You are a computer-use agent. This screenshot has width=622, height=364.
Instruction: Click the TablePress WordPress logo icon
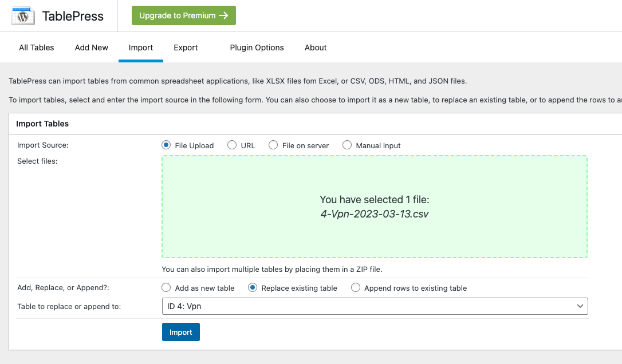pyautogui.click(x=23, y=16)
